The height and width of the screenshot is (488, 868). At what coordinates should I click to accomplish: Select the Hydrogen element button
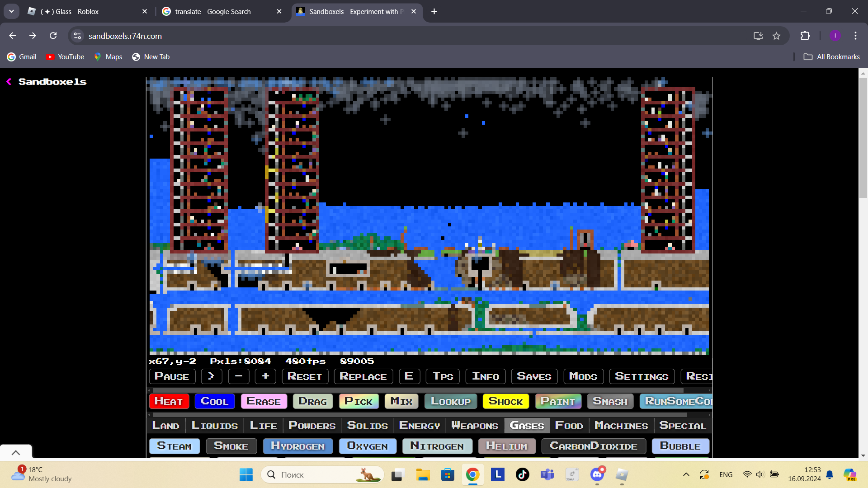[x=297, y=446]
